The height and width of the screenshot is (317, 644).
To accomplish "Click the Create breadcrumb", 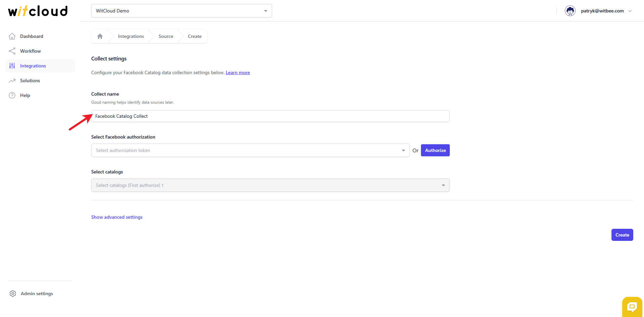I will point(195,36).
